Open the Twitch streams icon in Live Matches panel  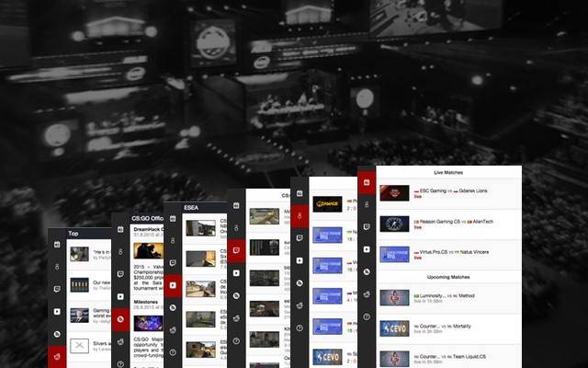[x=367, y=227]
